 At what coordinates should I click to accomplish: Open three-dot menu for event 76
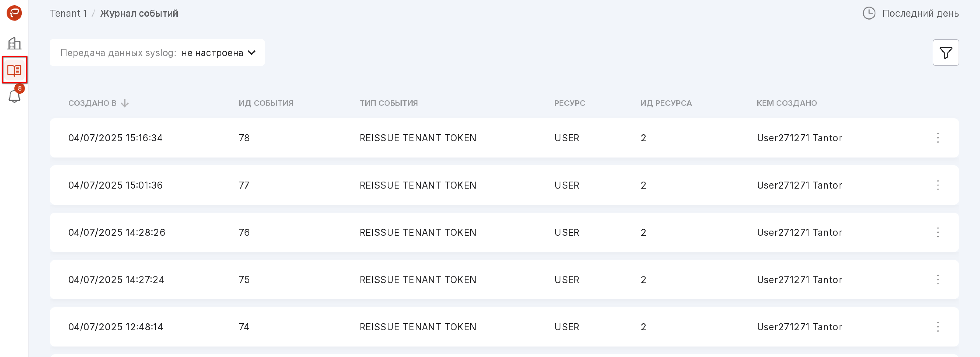click(x=937, y=232)
